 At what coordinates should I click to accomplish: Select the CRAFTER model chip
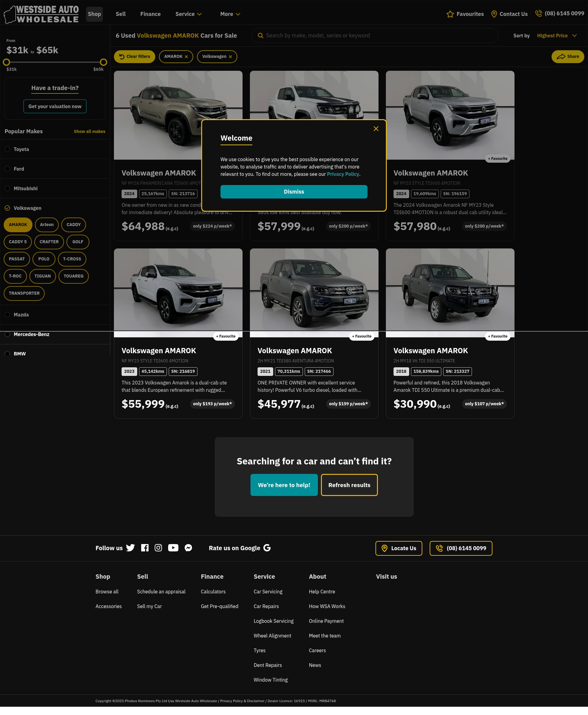point(49,242)
